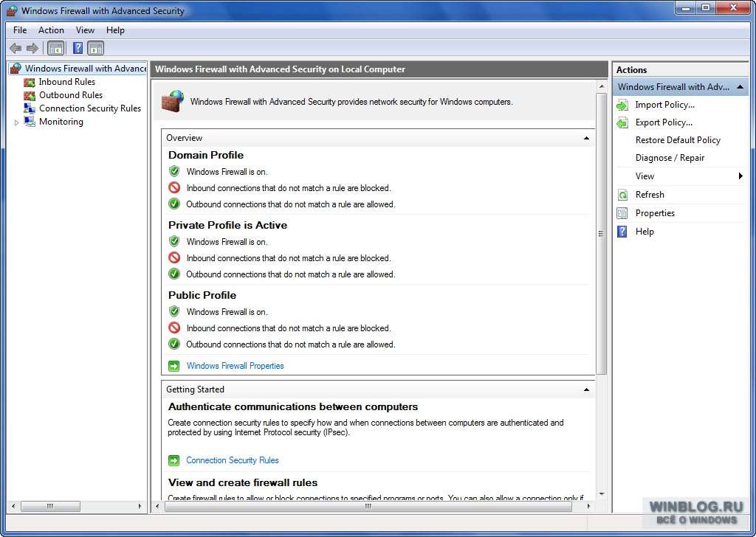Choose Restore Default Policy action
This screenshot has height=537, width=756.
click(x=678, y=140)
